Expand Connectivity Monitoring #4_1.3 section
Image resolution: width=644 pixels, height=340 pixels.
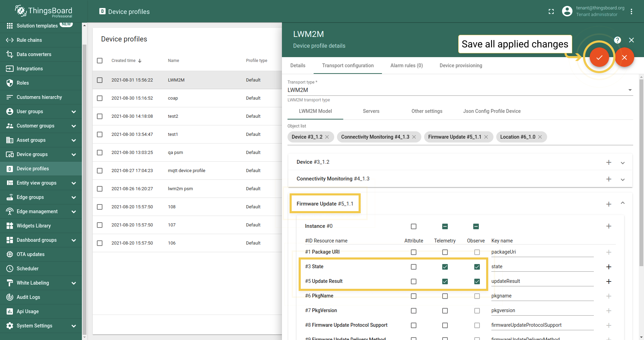pyautogui.click(x=623, y=179)
